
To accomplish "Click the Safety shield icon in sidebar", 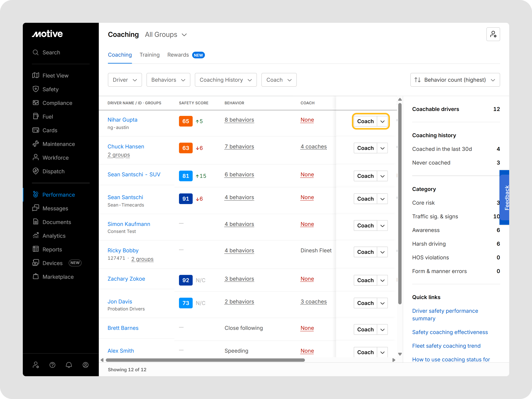I will [x=36, y=89].
